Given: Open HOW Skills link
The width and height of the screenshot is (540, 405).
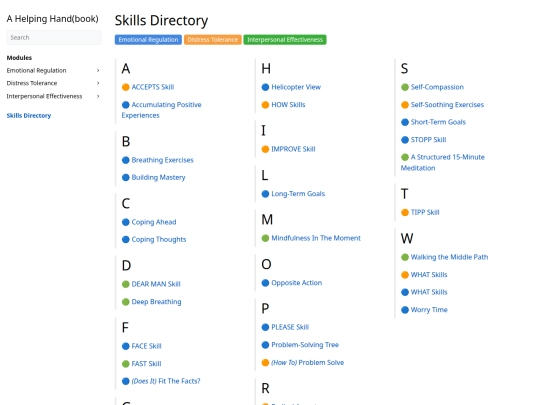Looking at the screenshot, I should coord(288,105).
